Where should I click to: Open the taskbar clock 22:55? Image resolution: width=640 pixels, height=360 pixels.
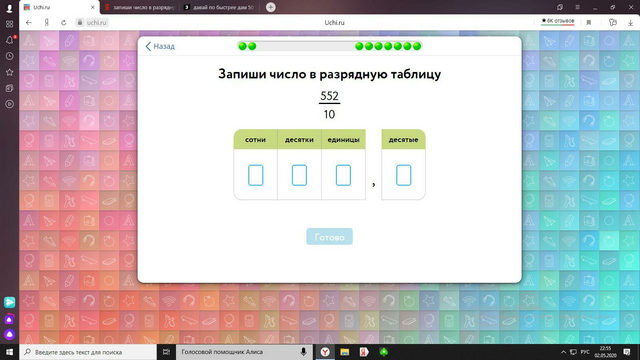pos(605,352)
